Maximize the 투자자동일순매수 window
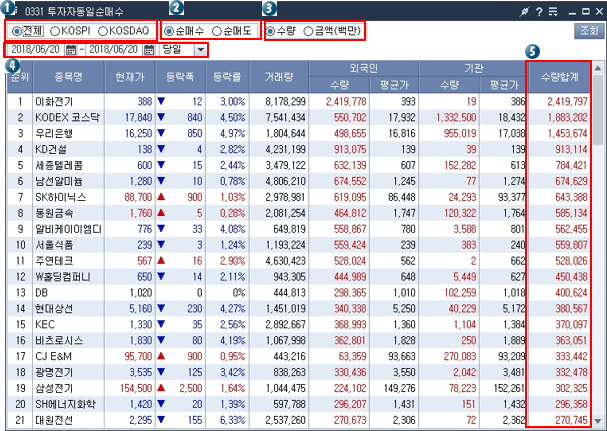 586,12
